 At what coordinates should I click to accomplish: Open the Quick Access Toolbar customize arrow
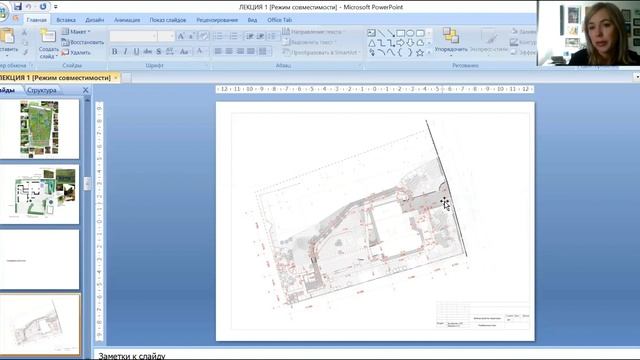[x=56, y=7]
